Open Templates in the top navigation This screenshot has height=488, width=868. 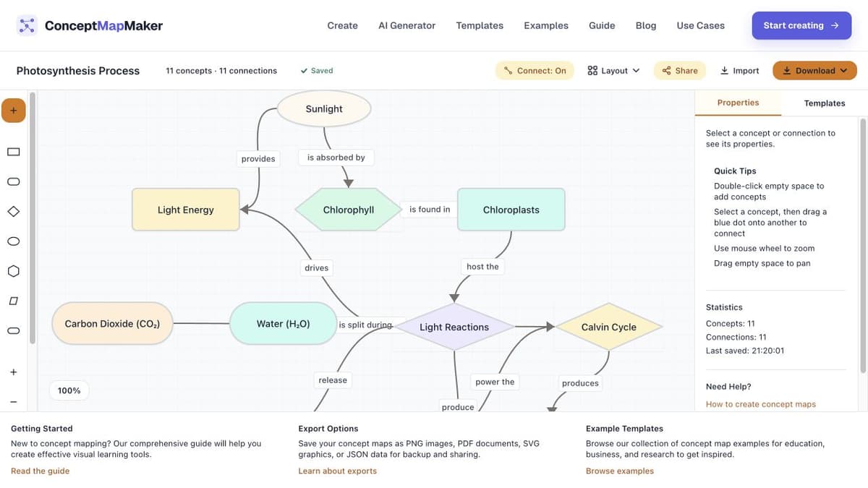[480, 25]
